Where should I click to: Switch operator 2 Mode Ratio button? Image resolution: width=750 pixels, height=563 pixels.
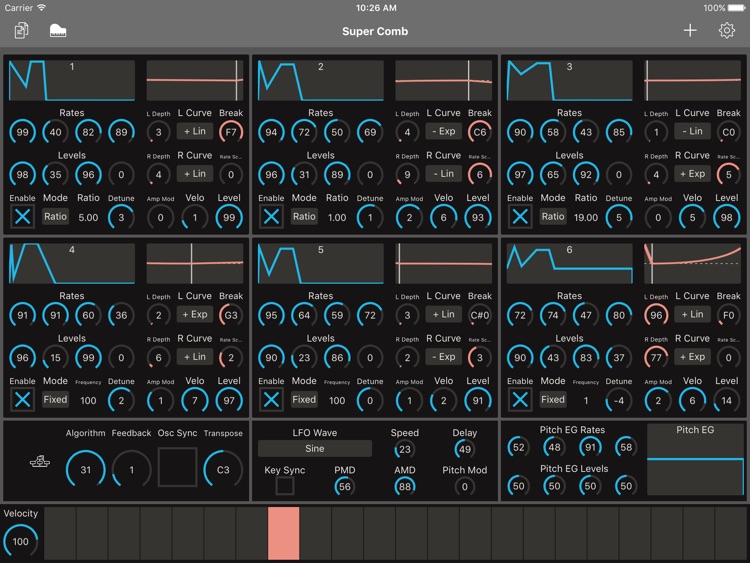[x=304, y=216]
